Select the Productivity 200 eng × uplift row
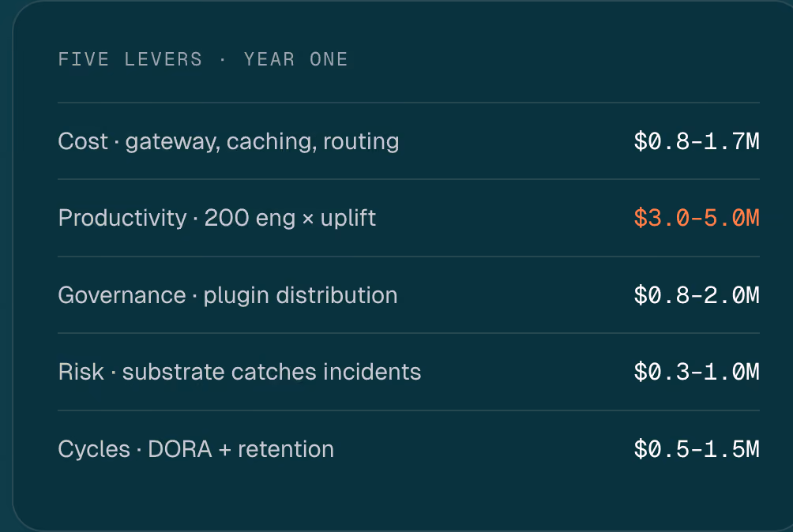Viewport: 793px width, 532px height. tap(408, 218)
